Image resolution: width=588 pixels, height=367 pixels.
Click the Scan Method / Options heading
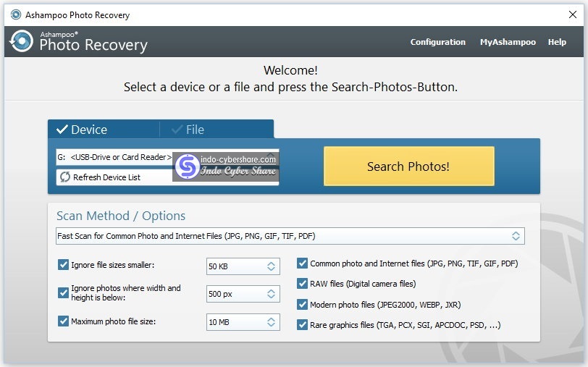(x=121, y=216)
